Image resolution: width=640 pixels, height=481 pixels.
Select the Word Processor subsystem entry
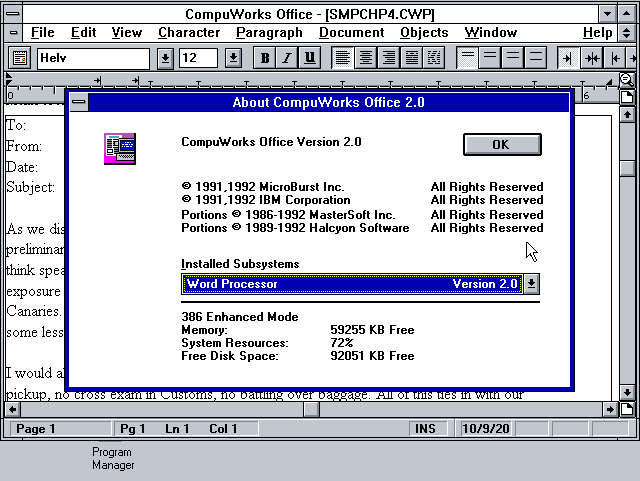[352, 284]
